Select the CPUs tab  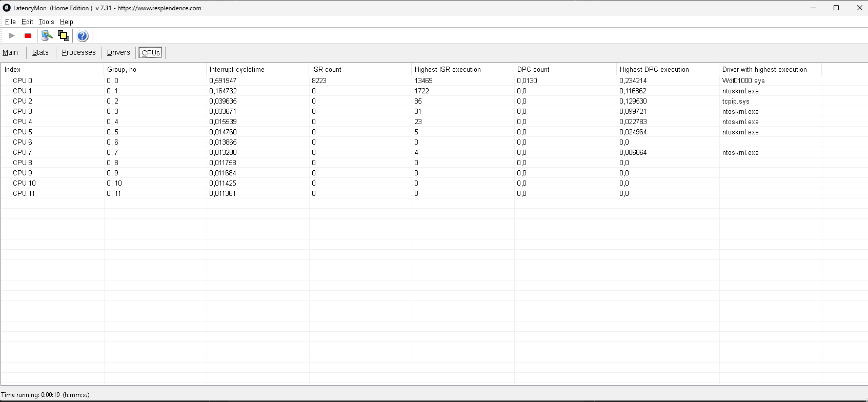pyautogui.click(x=151, y=52)
